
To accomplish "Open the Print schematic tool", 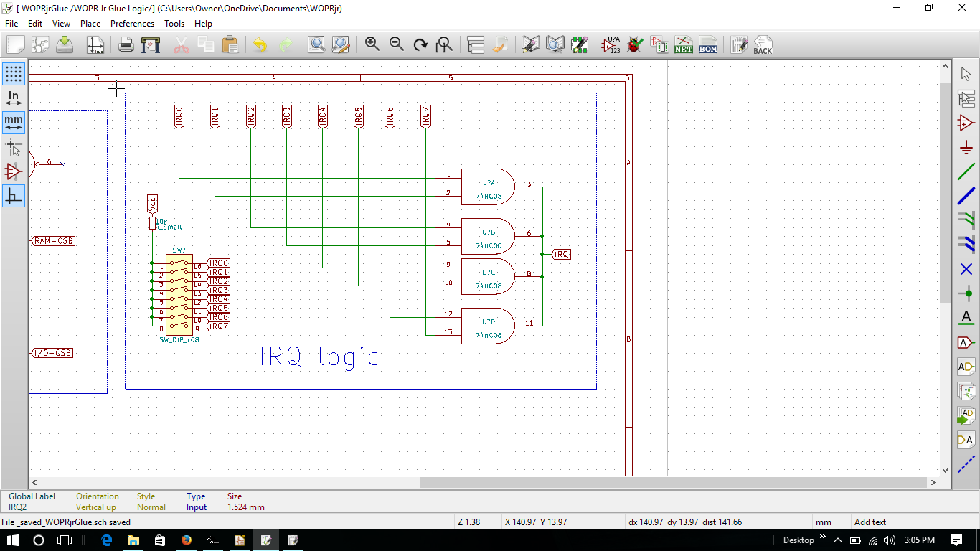I will tap(126, 44).
